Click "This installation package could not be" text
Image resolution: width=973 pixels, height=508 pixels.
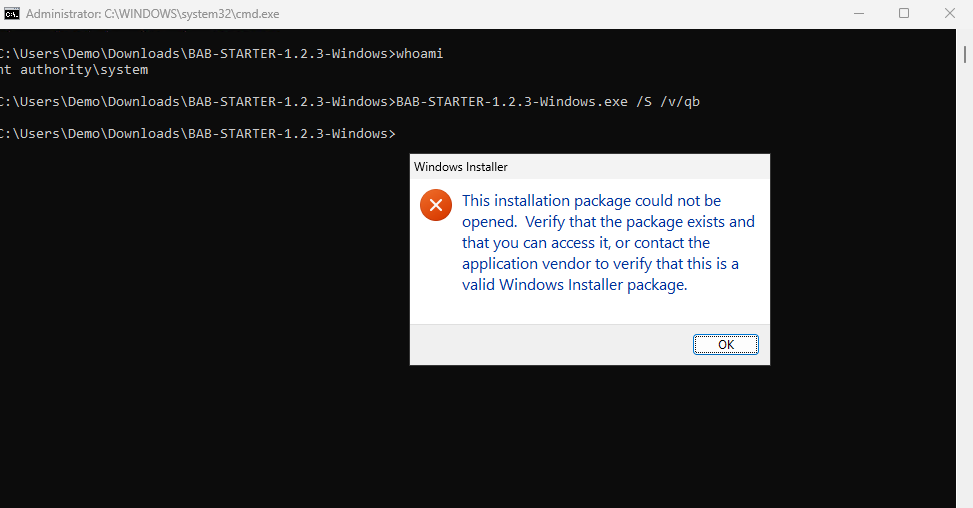coord(591,201)
